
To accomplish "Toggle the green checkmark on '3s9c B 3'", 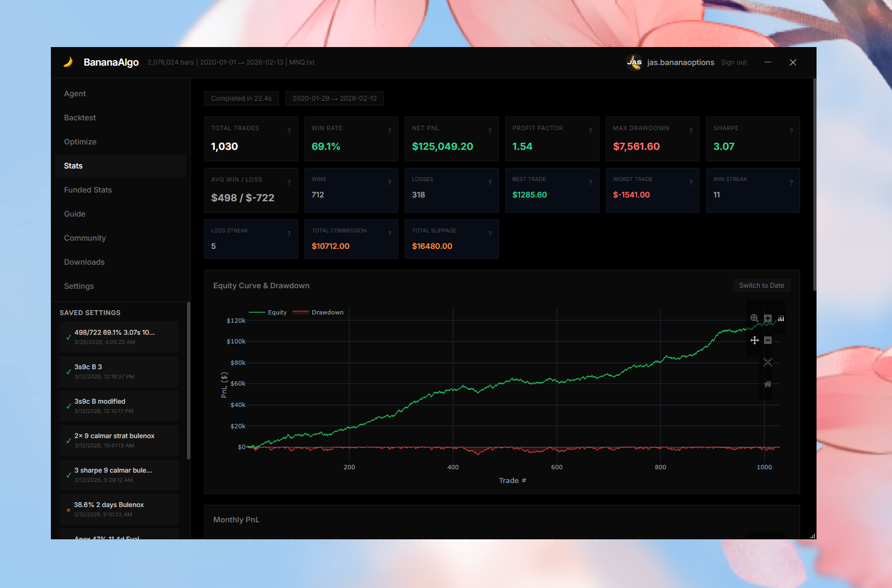I will [68, 371].
